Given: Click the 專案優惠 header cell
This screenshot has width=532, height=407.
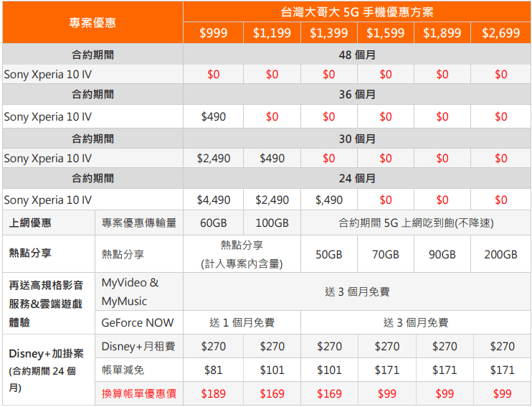Looking at the screenshot, I should coord(92,22).
